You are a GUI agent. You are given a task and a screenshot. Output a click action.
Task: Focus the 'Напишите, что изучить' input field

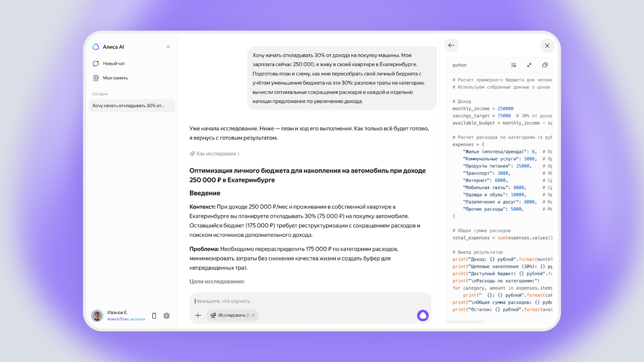pyautogui.click(x=310, y=301)
